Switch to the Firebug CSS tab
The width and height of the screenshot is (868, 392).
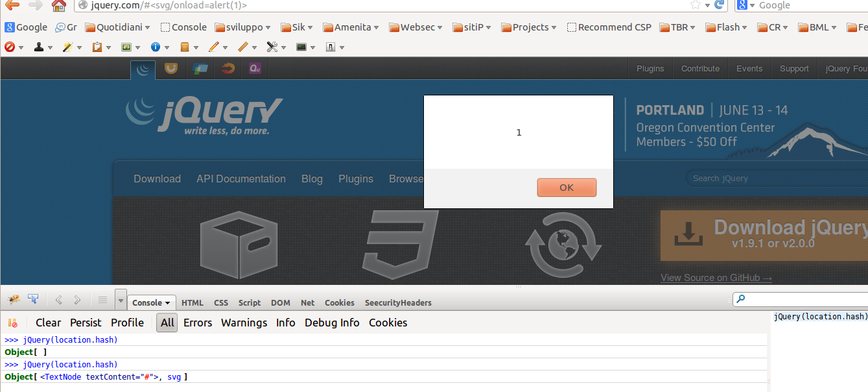click(x=221, y=302)
